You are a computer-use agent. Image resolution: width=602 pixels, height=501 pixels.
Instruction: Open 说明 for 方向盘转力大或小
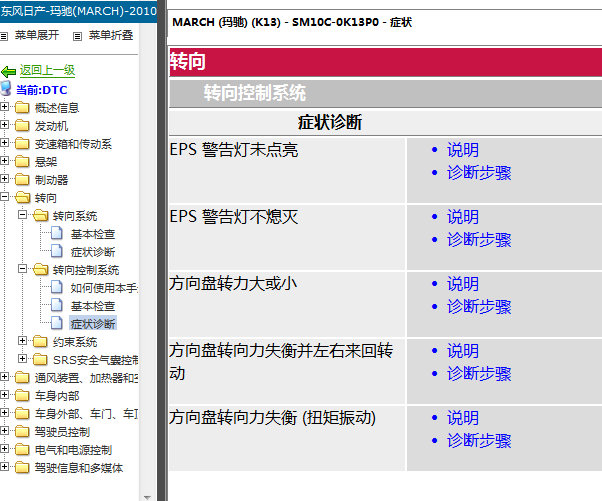[463, 284]
